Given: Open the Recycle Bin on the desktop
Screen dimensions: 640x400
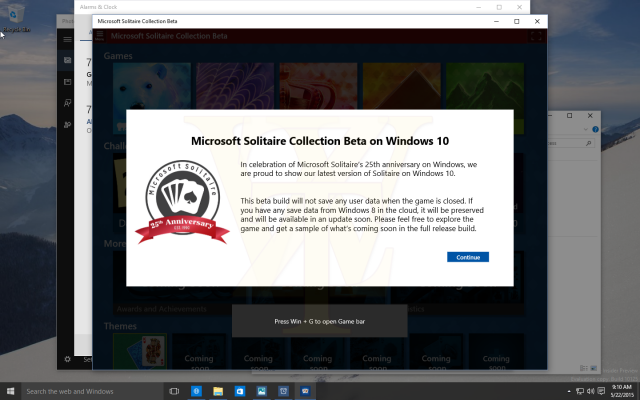Looking at the screenshot, I should (16, 18).
